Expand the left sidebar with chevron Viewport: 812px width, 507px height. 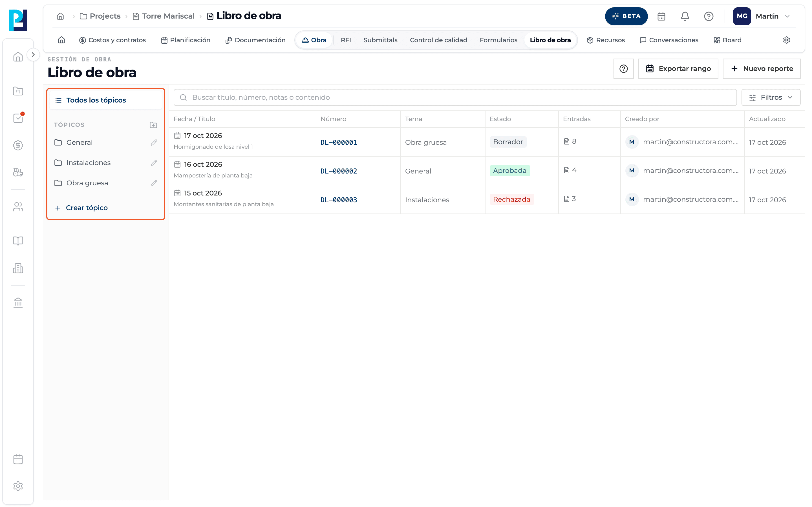(33, 55)
